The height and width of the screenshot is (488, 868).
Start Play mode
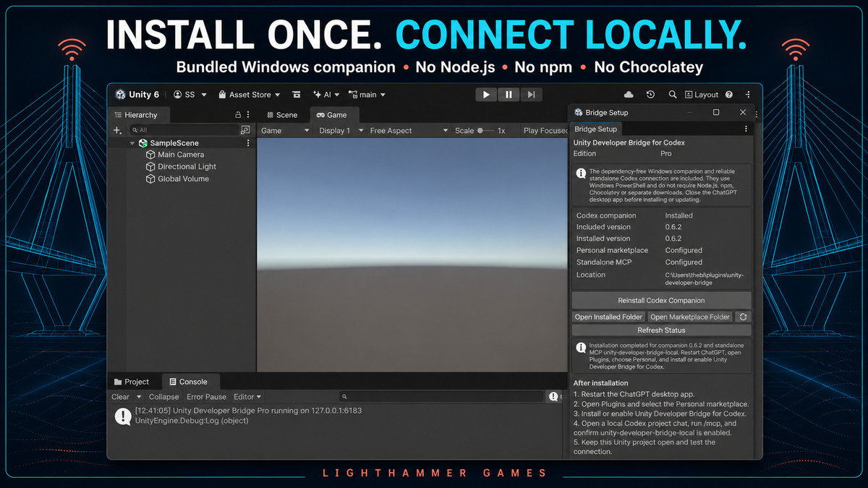[486, 95]
